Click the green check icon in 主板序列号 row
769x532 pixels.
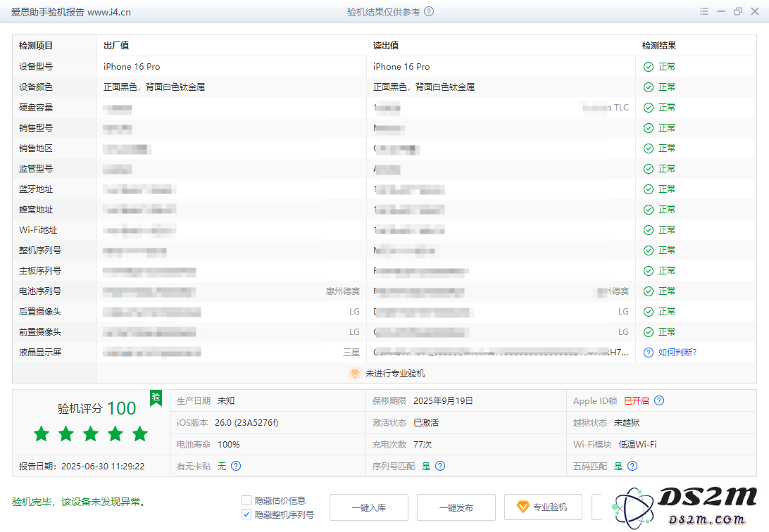point(649,271)
